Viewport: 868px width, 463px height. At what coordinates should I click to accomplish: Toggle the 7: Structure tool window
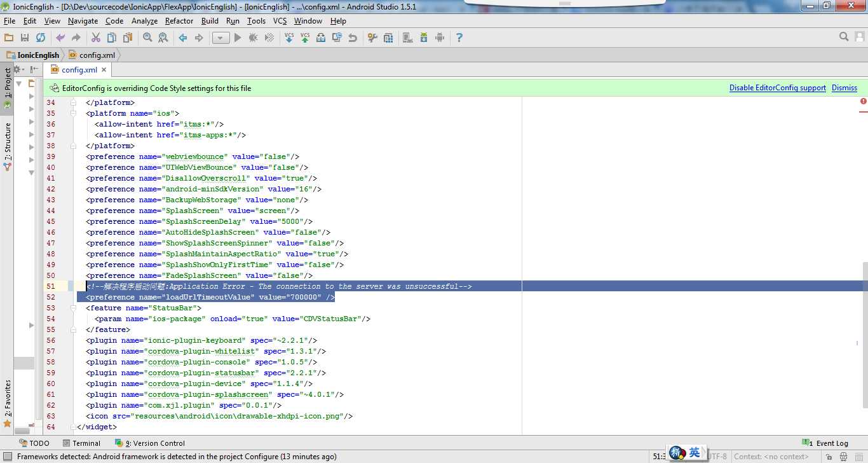[7, 146]
